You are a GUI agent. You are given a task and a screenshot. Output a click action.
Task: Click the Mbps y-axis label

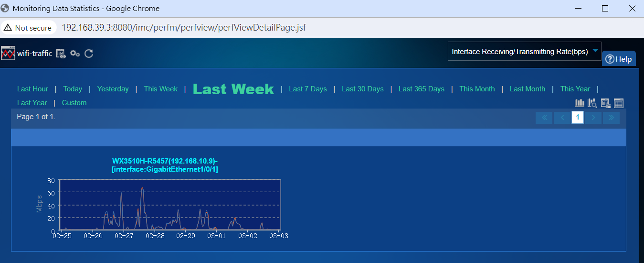click(x=39, y=204)
